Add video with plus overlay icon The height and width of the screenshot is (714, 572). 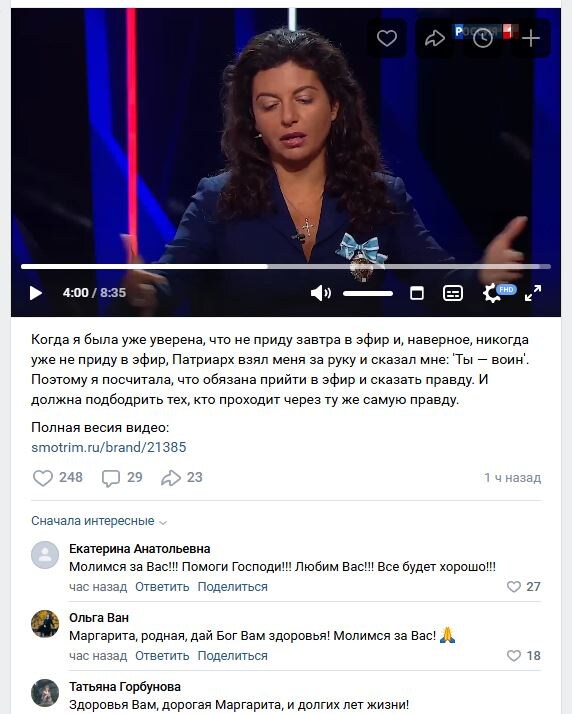click(x=531, y=38)
